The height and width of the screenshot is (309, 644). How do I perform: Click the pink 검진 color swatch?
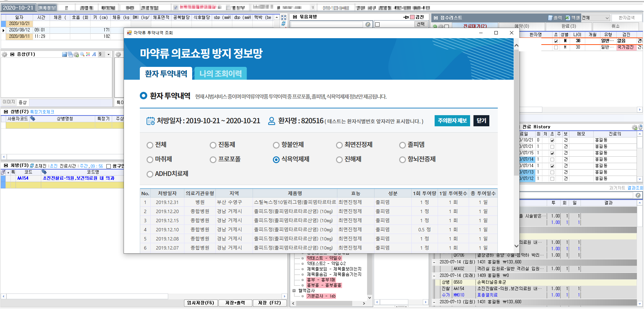click(412, 17)
